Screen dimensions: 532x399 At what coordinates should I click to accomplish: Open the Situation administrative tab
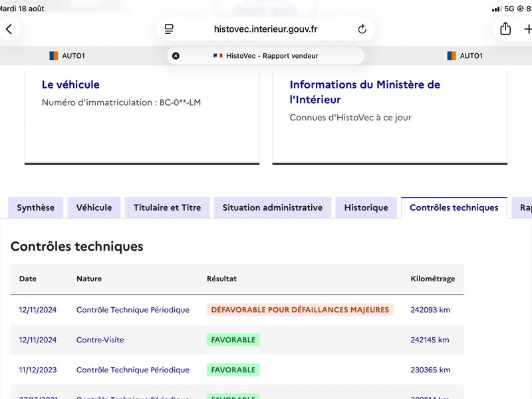click(273, 207)
